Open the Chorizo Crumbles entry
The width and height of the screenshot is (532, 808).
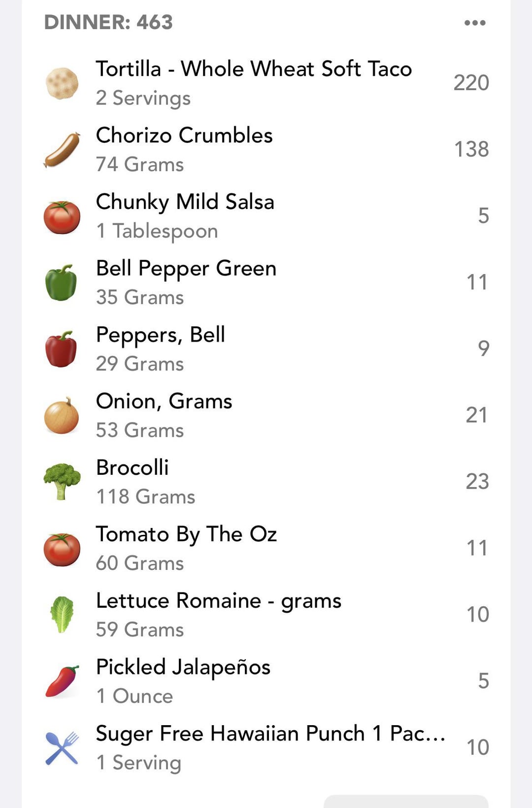(x=184, y=136)
